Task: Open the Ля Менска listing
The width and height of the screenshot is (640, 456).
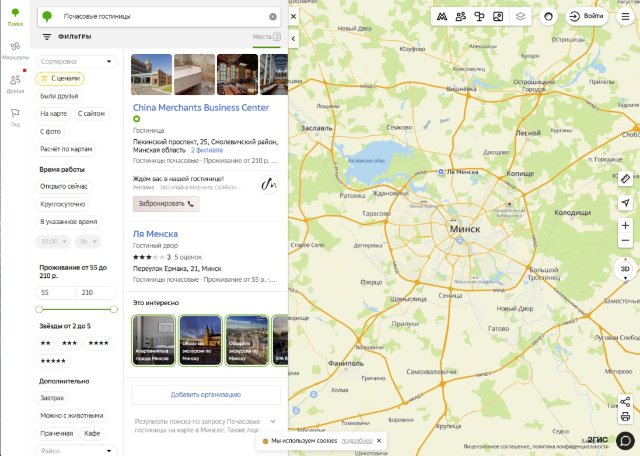Action: pyautogui.click(x=155, y=234)
